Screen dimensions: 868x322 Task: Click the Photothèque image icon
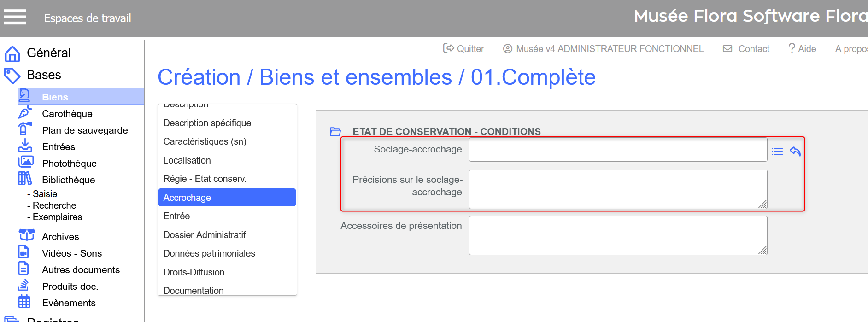(x=26, y=162)
